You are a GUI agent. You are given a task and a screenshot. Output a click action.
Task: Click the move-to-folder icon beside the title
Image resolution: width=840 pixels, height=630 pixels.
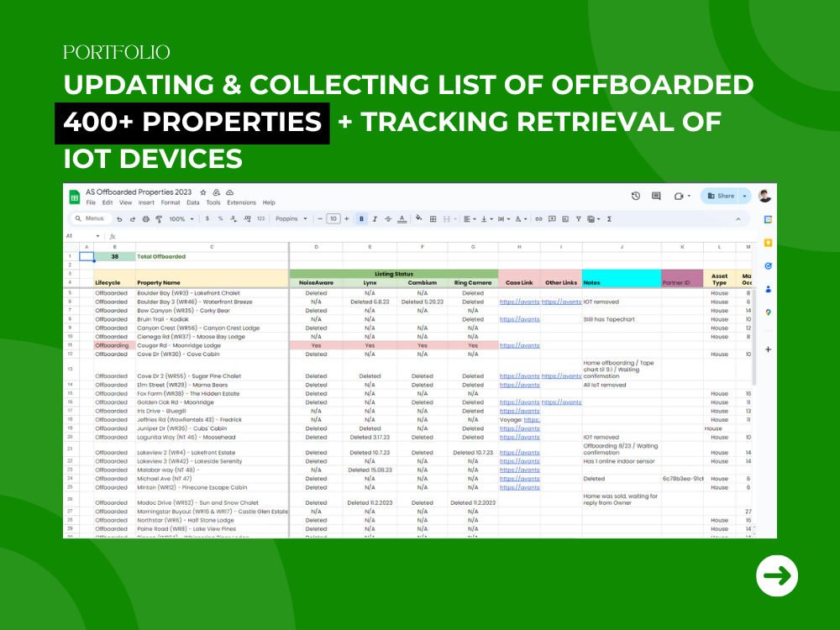point(217,192)
